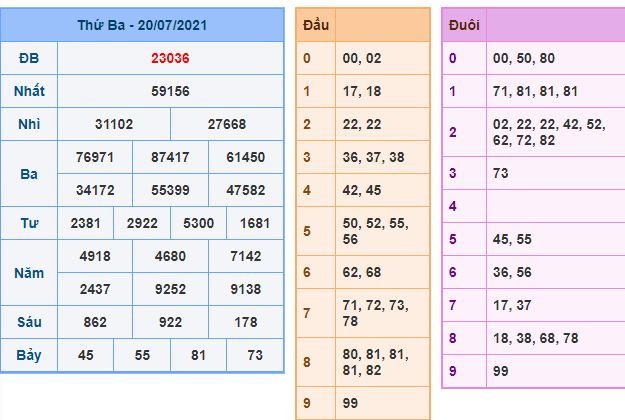
Task: Select Tư prize number 2922
Action: click(142, 224)
